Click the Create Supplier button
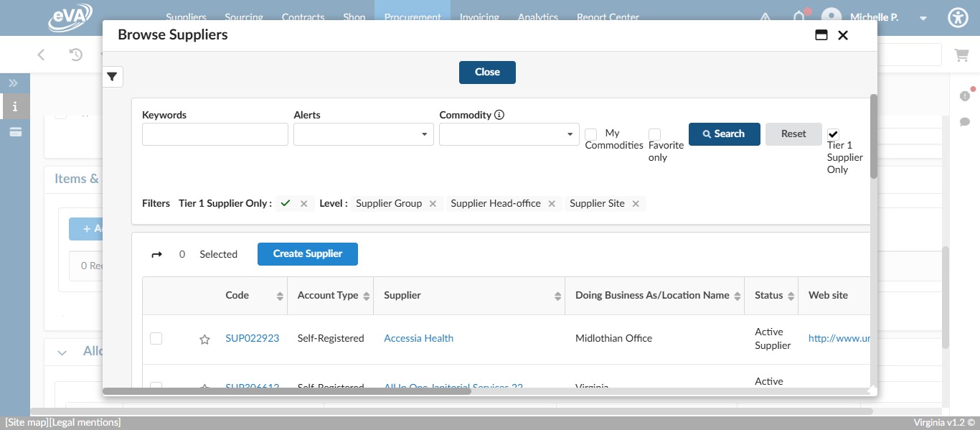 click(307, 253)
